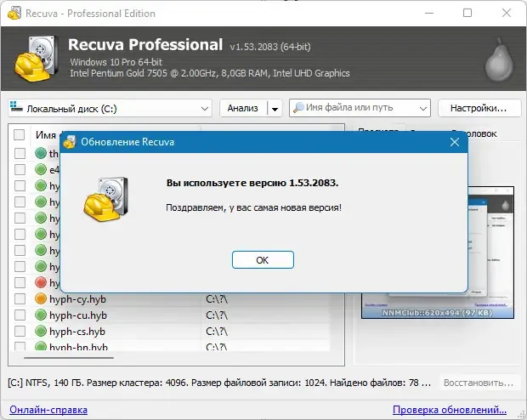Screen dimensions: 527x420
Task: Click the status bar text with NTFS disk info
Action: (x=219, y=383)
